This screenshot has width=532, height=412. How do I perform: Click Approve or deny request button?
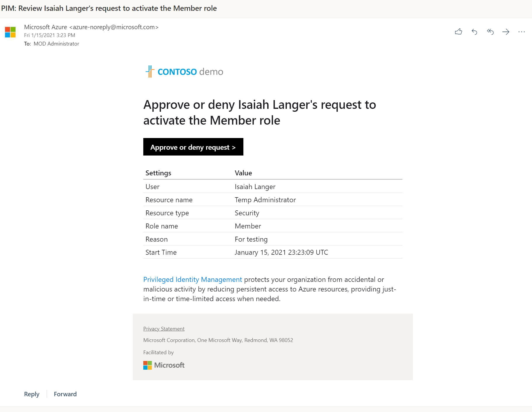pyautogui.click(x=193, y=147)
